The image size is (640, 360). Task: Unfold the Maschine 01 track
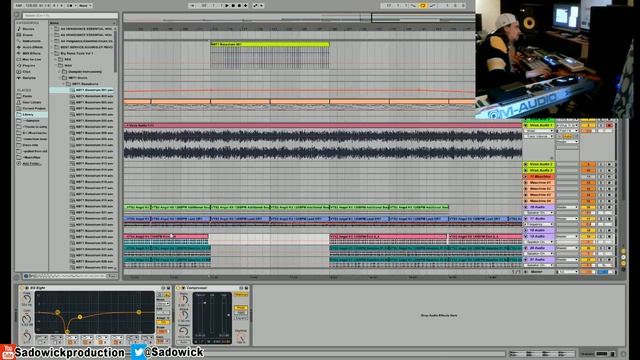pos(526,182)
